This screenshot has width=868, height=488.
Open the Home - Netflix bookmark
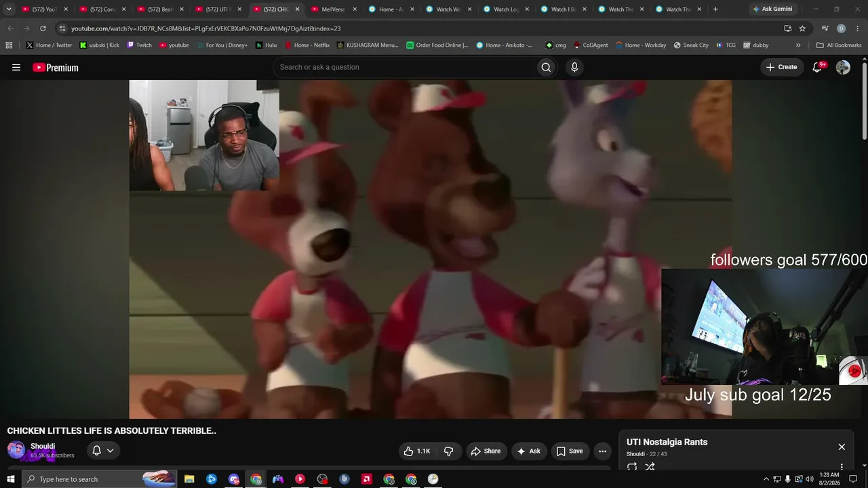307,45
